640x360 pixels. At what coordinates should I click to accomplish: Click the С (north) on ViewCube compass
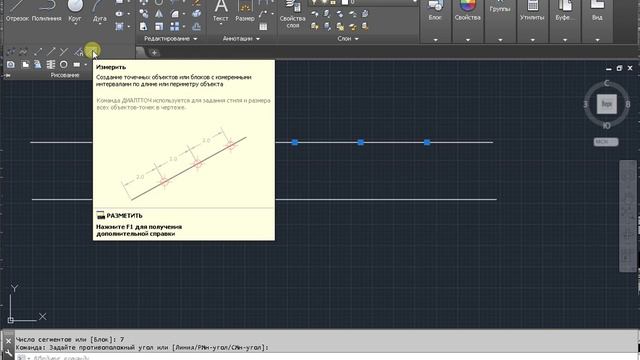coord(607,83)
